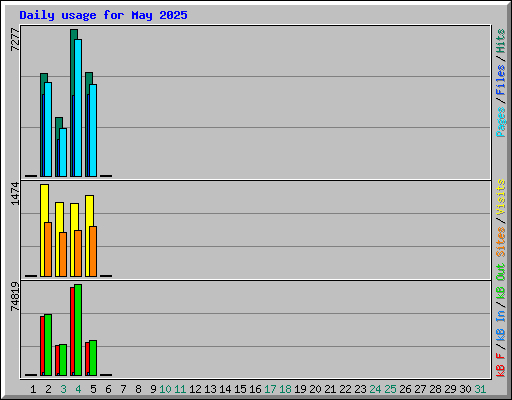Click day 6 on the x-axis

click(108, 389)
